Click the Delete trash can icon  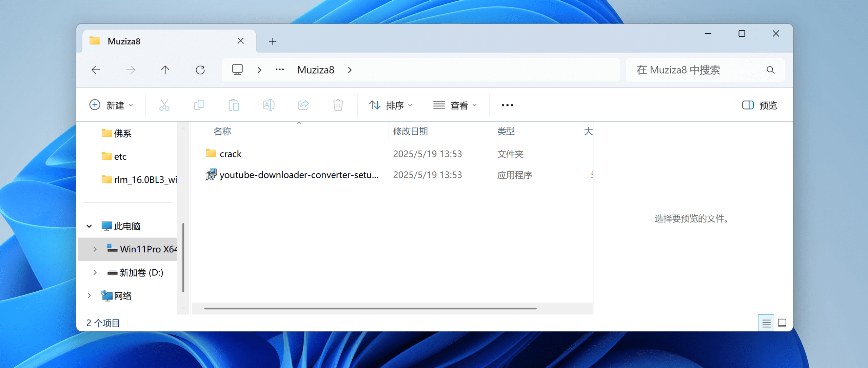click(x=338, y=105)
